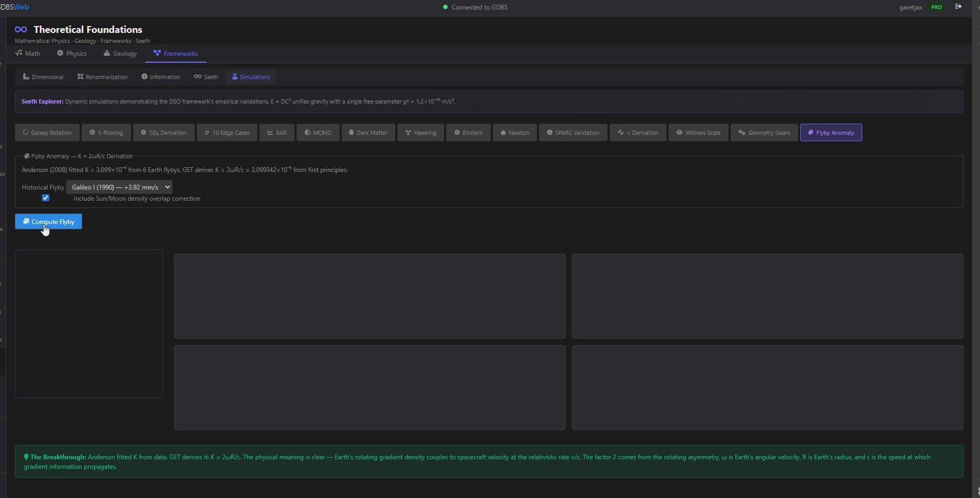The width and height of the screenshot is (980, 498).
Task: Open the SPARC Validation simulation
Action: [x=573, y=133]
